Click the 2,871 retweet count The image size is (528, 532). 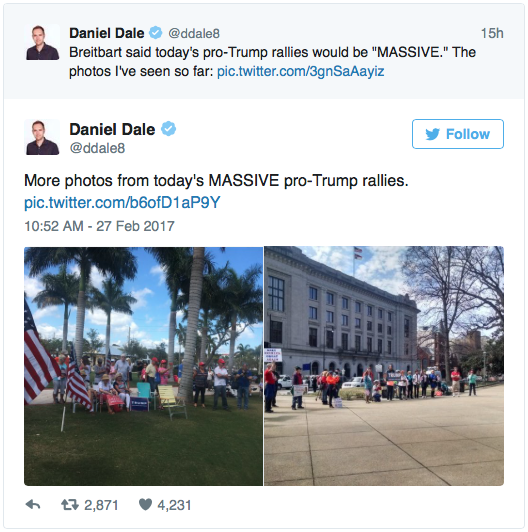coord(101,505)
